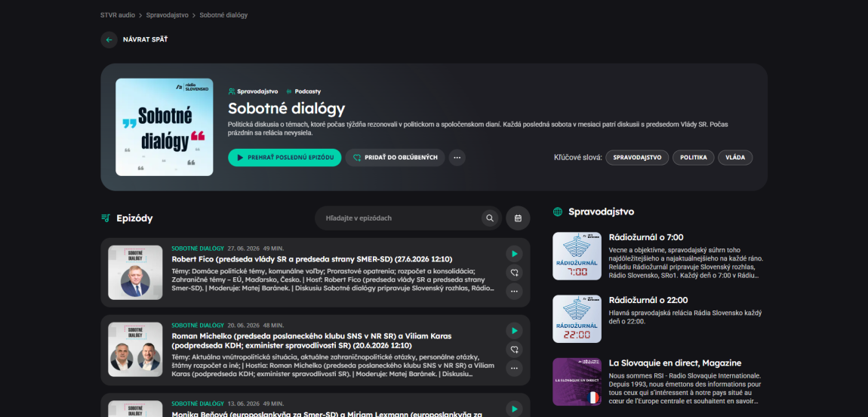Click the Epizódy playlist icon
This screenshot has height=417, width=868.
pyautogui.click(x=106, y=218)
